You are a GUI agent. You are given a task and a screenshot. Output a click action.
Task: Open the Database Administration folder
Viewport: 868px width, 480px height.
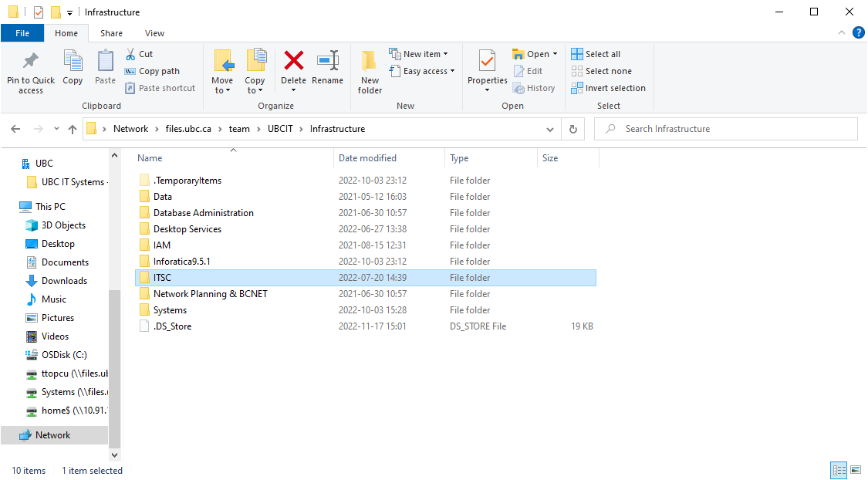click(x=203, y=213)
